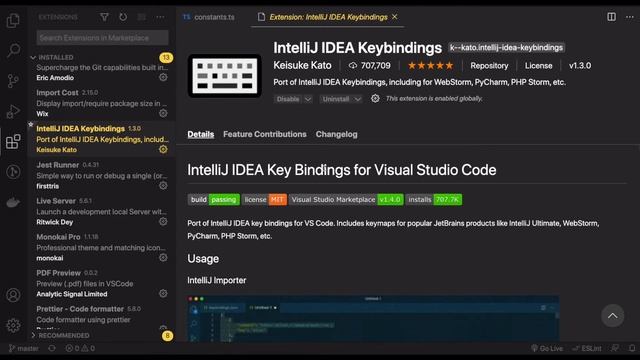The image size is (640, 360).
Task: Open the Run and Debug view
Action: tap(13, 111)
